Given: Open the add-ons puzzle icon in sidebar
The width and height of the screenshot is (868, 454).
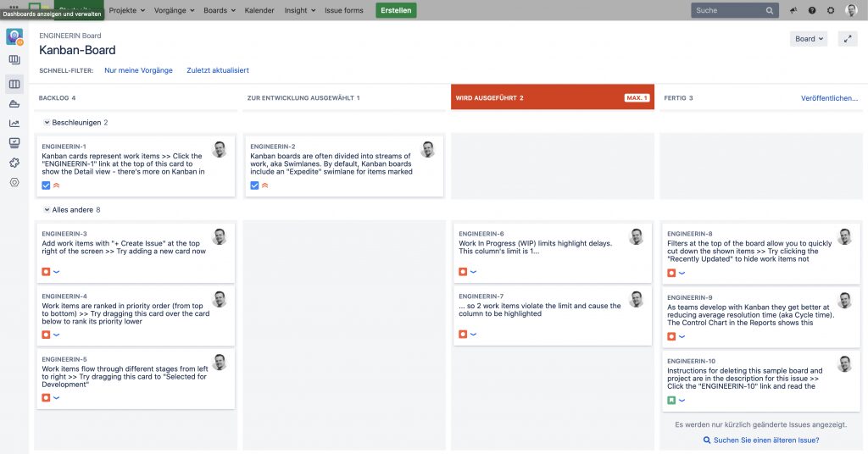Looking at the screenshot, I should point(14,163).
